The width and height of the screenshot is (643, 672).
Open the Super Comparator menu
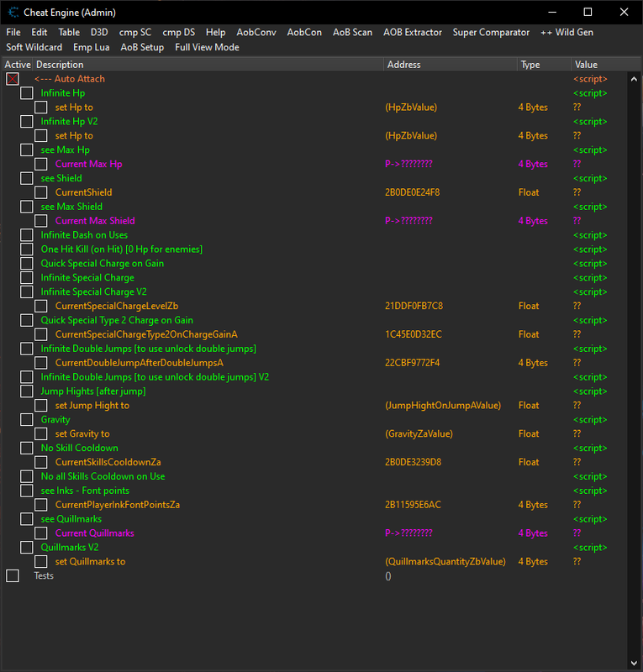tap(491, 33)
